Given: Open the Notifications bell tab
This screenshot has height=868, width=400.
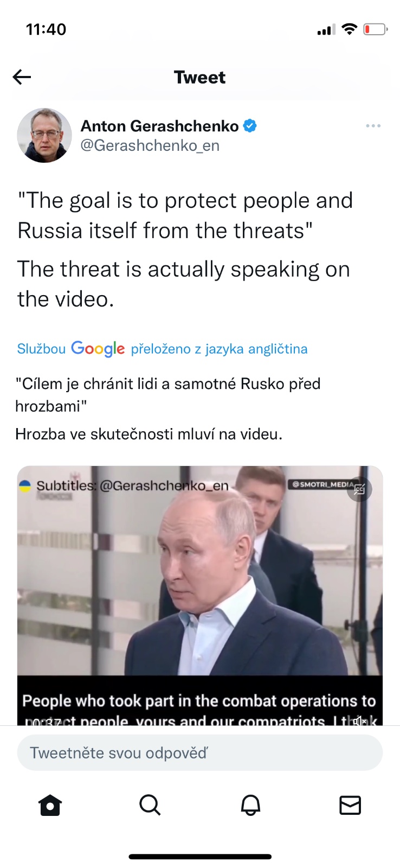Looking at the screenshot, I should 250,805.
